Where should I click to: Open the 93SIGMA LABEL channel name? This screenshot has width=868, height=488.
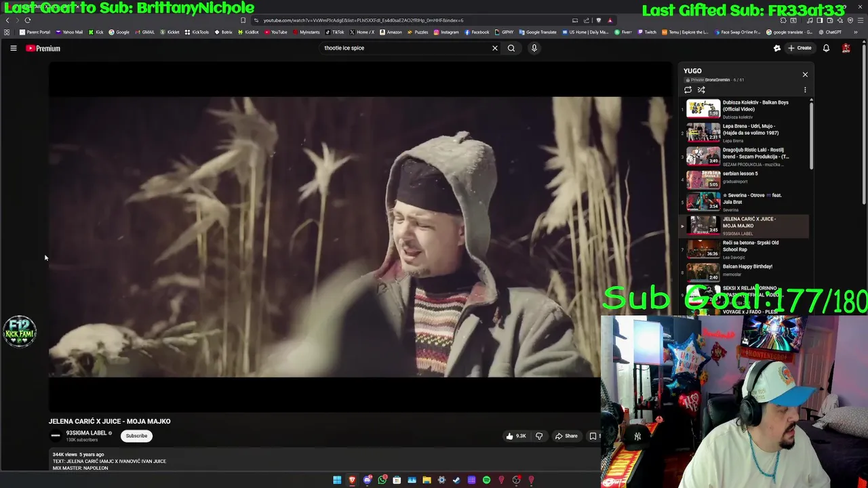point(86,433)
